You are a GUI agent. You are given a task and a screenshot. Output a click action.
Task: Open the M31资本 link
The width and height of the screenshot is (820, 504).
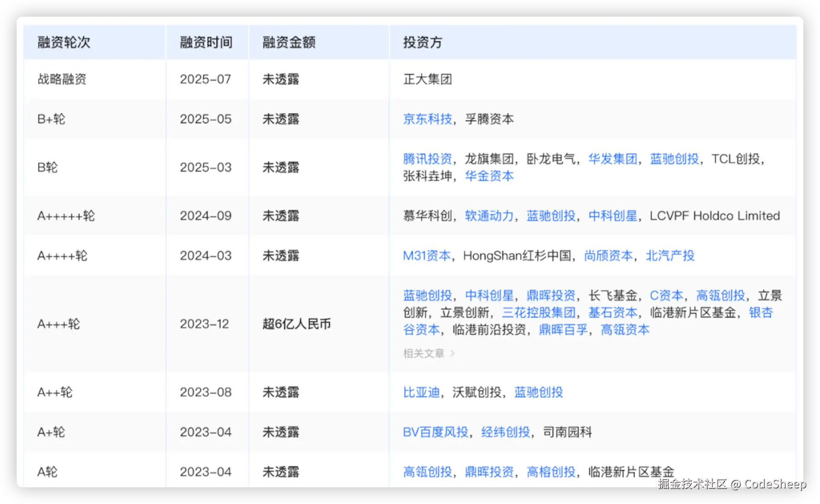coord(427,256)
